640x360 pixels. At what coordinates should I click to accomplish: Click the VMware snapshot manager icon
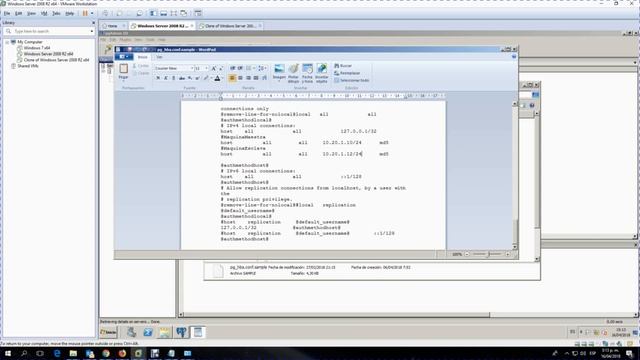point(139,13)
